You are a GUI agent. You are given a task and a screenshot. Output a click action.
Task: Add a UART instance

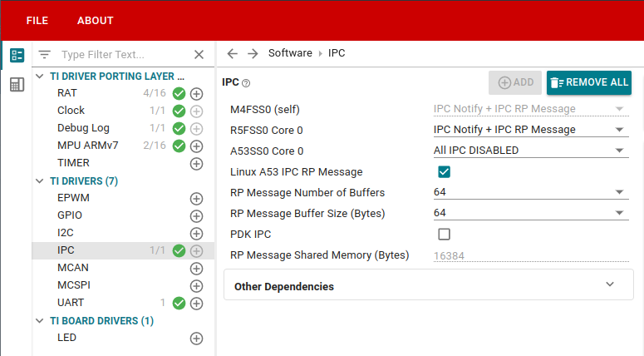click(196, 304)
